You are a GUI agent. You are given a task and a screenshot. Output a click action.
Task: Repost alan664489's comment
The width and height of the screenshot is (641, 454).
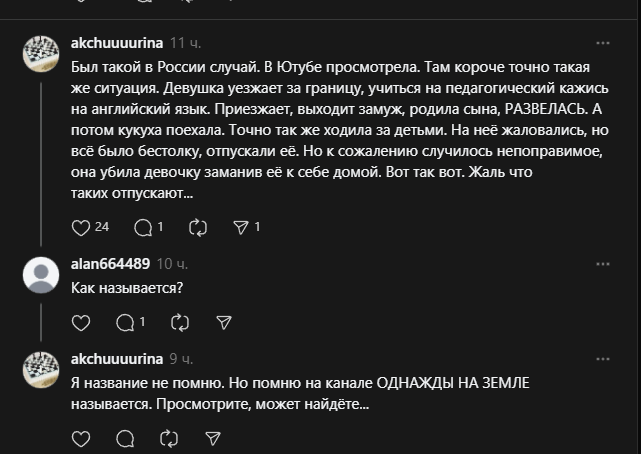click(180, 322)
